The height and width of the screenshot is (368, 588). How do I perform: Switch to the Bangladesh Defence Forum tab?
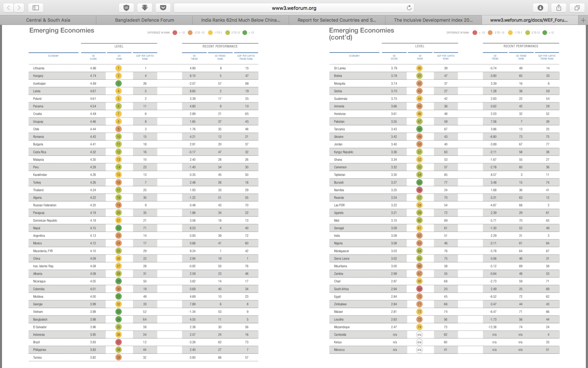144,20
